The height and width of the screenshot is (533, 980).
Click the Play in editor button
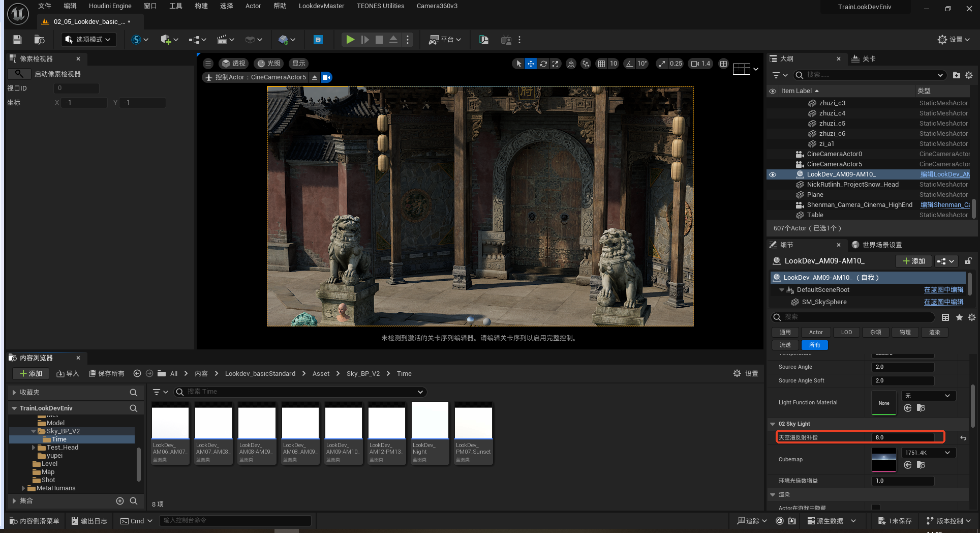coord(350,40)
